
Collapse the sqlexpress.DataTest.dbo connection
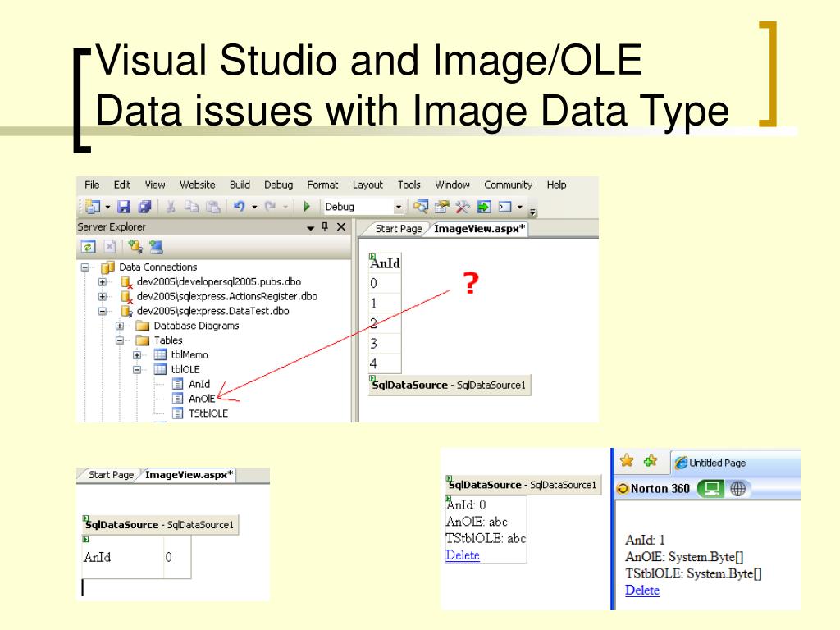(x=103, y=311)
